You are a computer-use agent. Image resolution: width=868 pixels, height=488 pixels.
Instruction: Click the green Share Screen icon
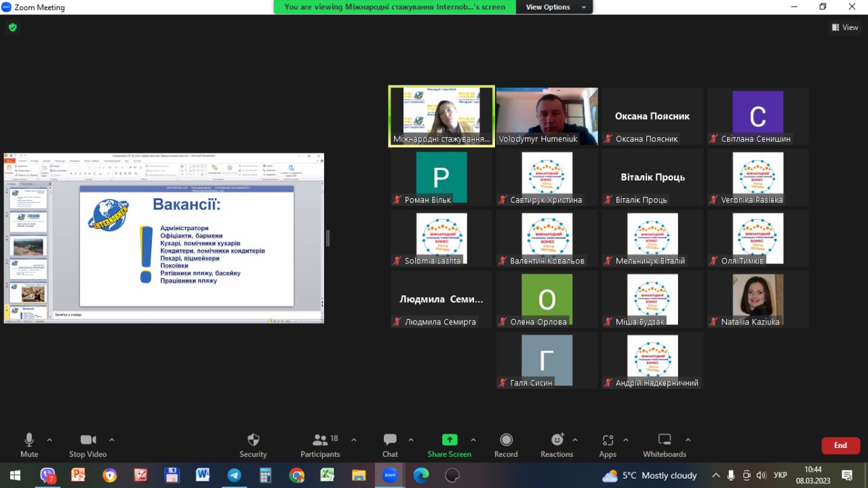[449, 440]
